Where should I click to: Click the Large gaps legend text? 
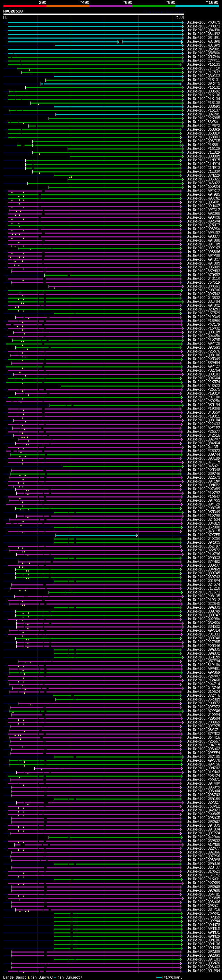tap(43, 977)
